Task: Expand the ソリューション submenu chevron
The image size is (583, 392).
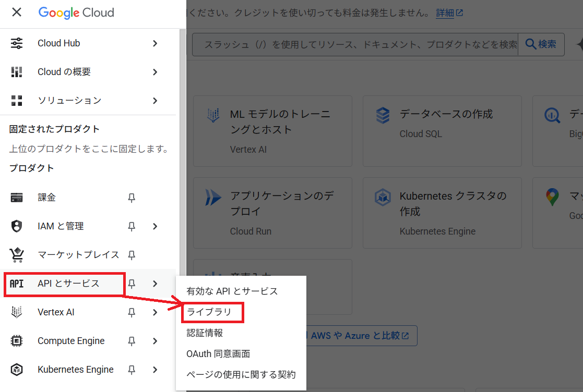Action: click(x=155, y=101)
